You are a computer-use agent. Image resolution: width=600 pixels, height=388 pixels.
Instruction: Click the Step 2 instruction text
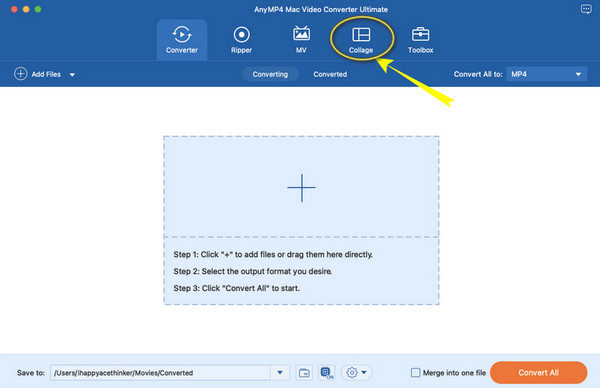[x=253, y=271]
